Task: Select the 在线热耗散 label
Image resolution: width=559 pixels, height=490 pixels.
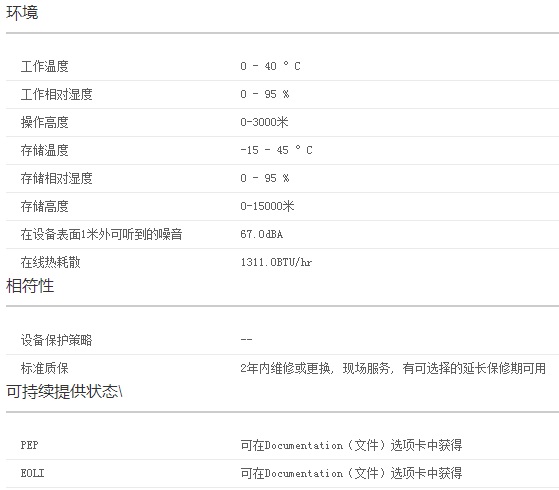Action: coord(51,262)
